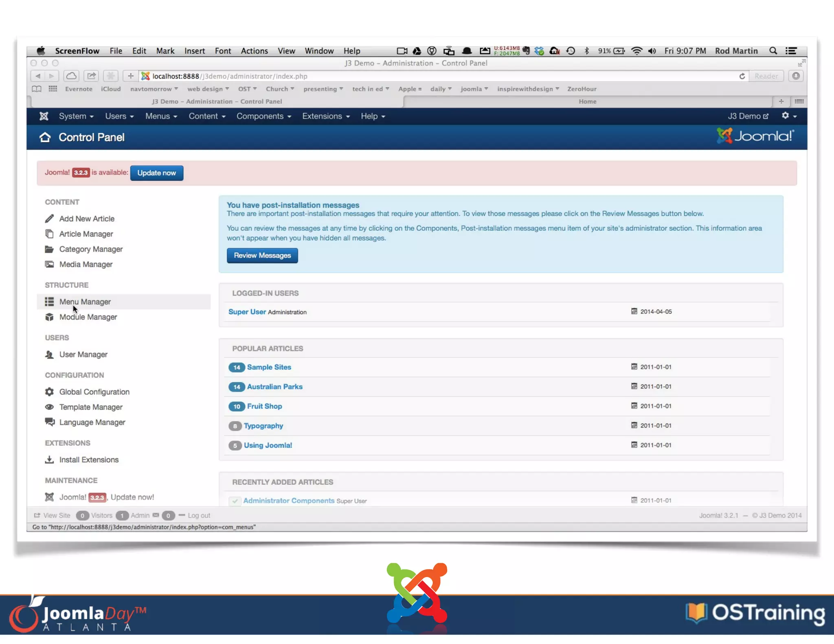834x644 pixels.
Task: Click the Update now button
Action: (x=156, y=173)
